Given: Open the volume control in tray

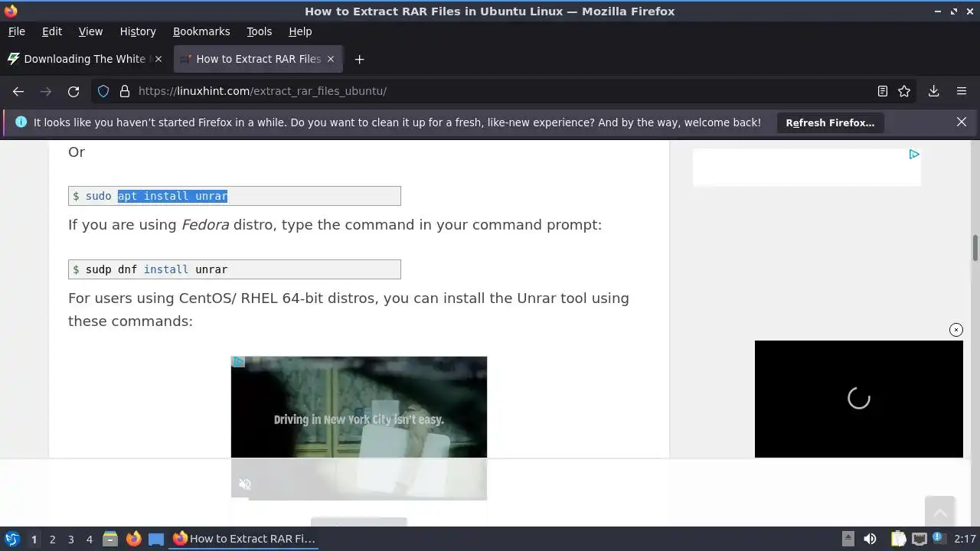Looking at the screenshot, I should click(x=870, y=539).
